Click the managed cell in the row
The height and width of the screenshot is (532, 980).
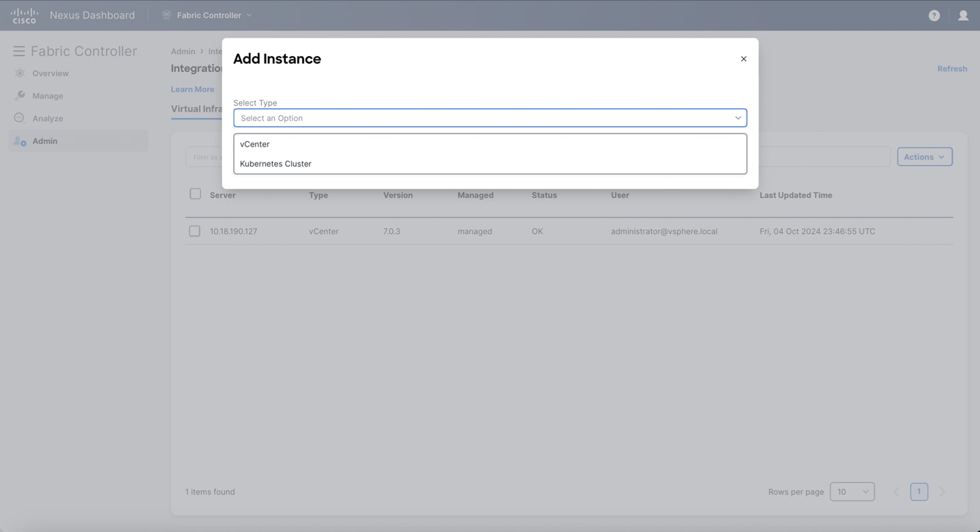pyautogui.click(x=475, y=232)
